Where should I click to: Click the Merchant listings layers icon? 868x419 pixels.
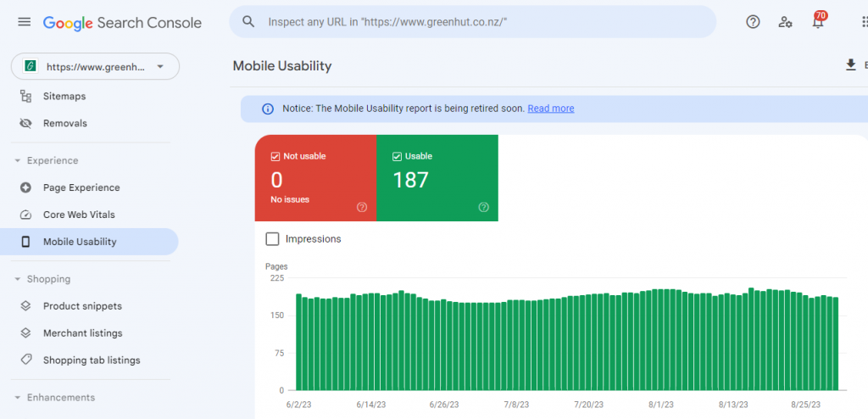point(25,333)
